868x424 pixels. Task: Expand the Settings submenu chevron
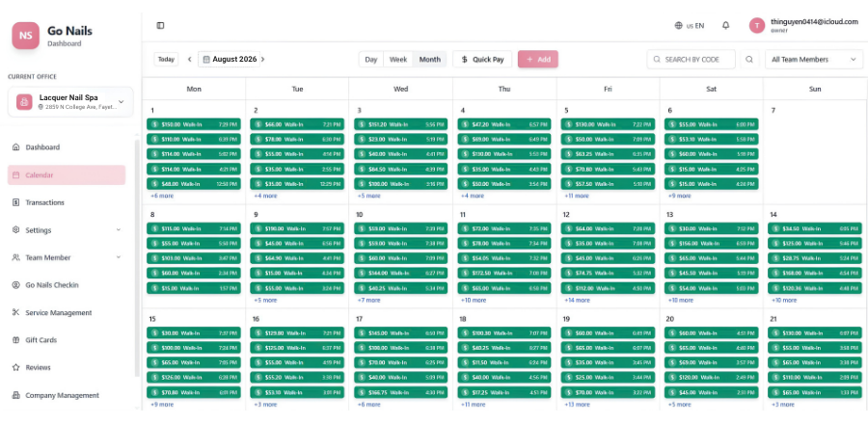119,230
